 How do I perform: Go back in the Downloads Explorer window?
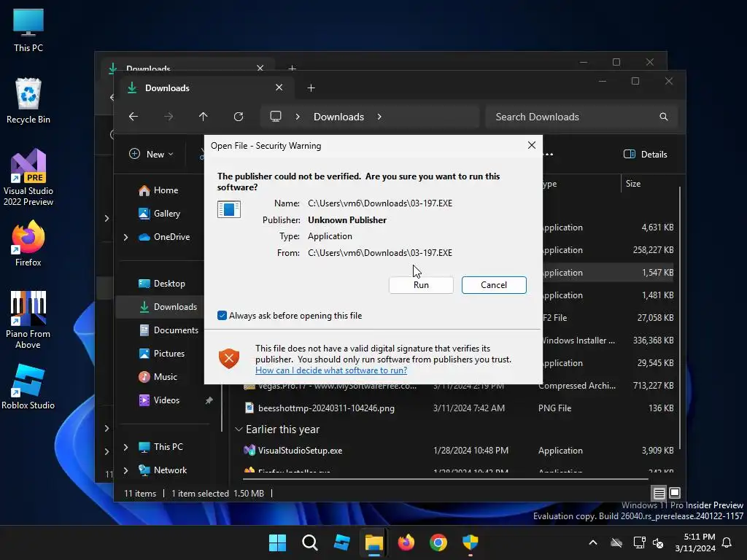pyautogui.click(x=133, y=117)
